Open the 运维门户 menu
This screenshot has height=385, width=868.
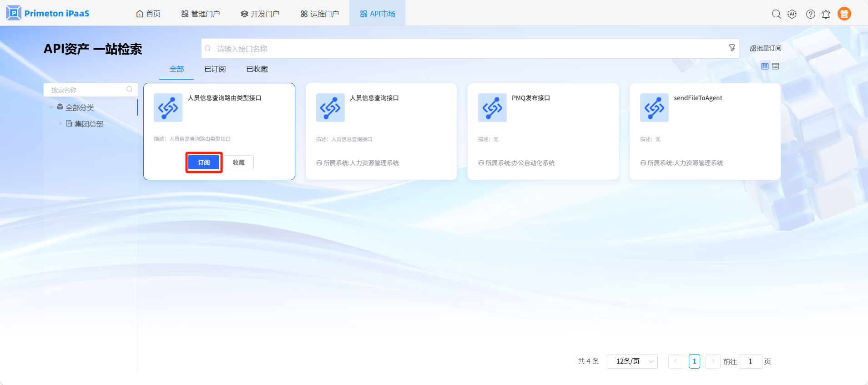point(319,14)
